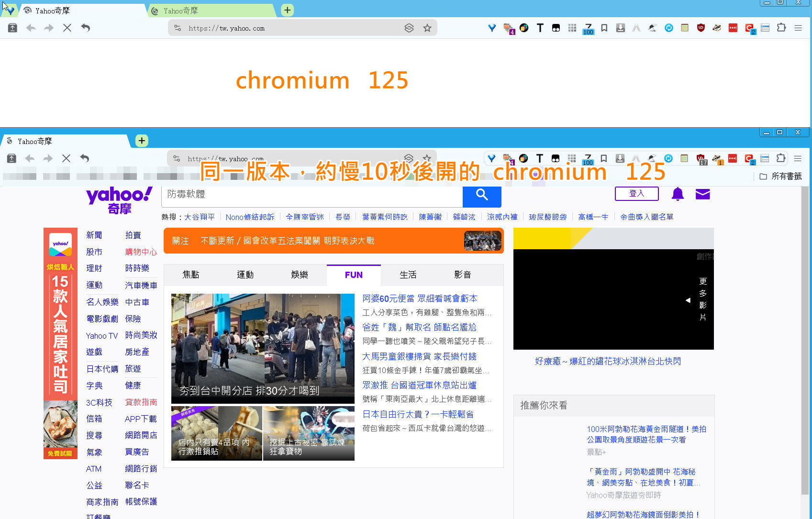Open video link 好療癒～爆紅的繡花球冰淇淋
812x519 pixels.
608,361
